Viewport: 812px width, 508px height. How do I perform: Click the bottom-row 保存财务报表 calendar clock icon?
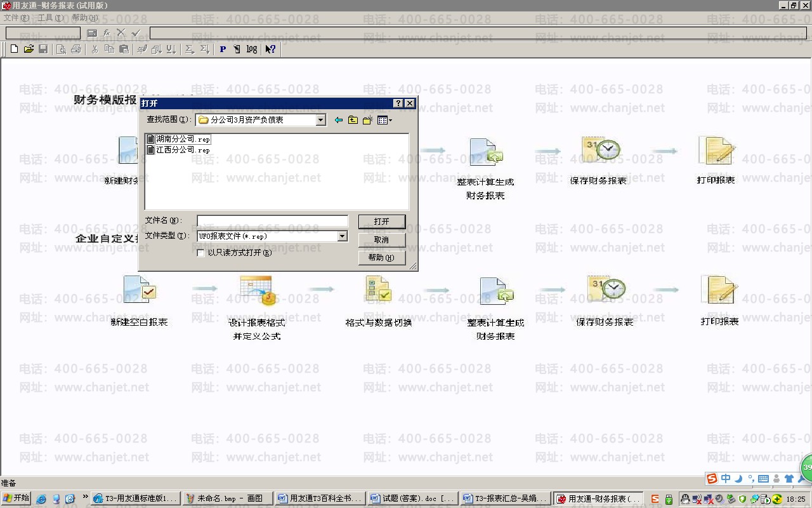click(x=606, y=289)
